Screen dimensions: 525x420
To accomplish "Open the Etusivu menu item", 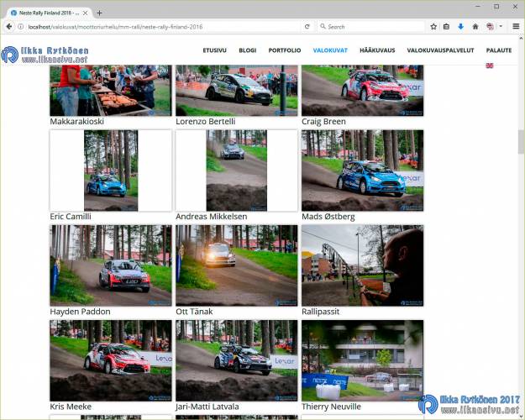I will click(214, 50).
